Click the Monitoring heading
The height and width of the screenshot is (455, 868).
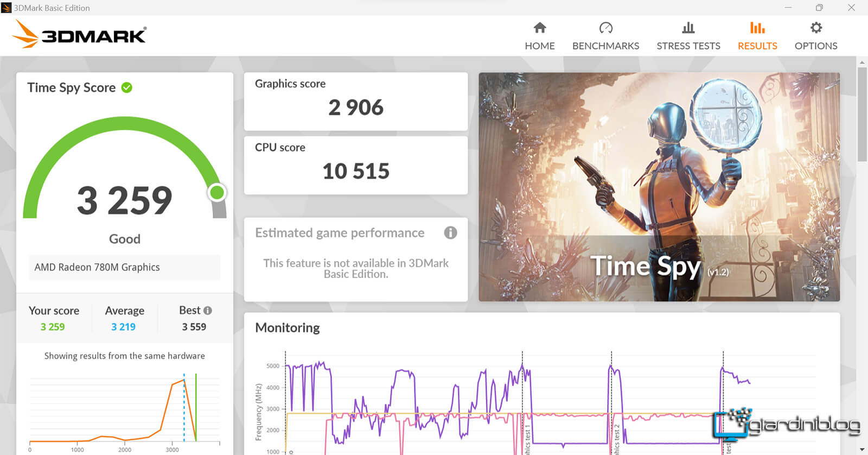(288, 328)
